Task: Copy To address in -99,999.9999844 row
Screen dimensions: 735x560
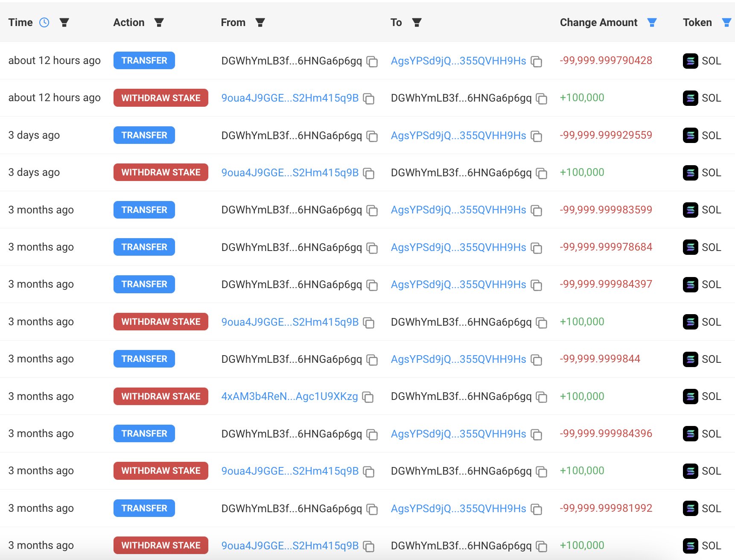Action: 537,360
